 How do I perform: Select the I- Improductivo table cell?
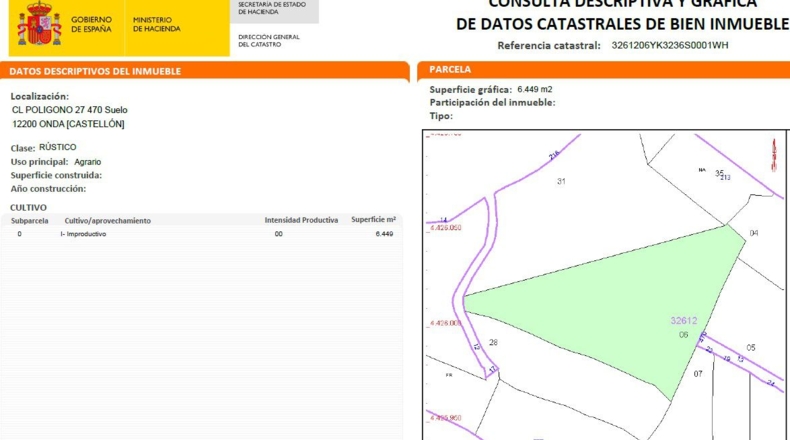83,234
